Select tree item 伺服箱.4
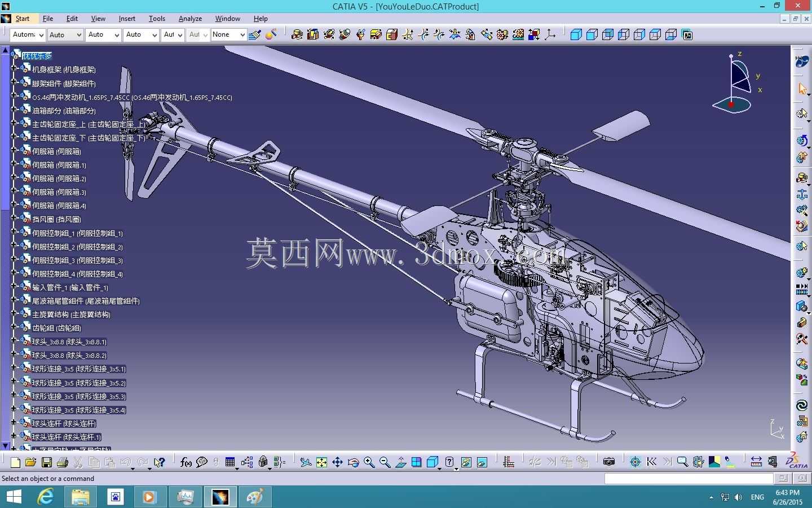The width and height of the screenshot is (812, 508). (59, 205)
